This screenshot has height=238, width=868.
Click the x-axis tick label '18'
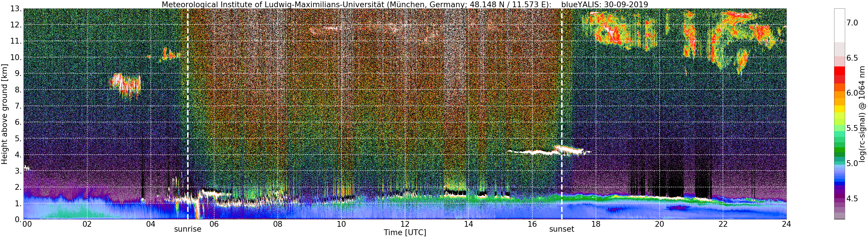click(596, 224)
